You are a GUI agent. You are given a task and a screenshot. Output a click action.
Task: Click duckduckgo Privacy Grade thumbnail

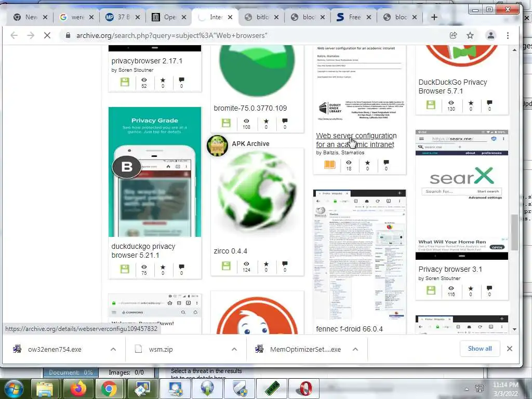[x=155, y=172]
